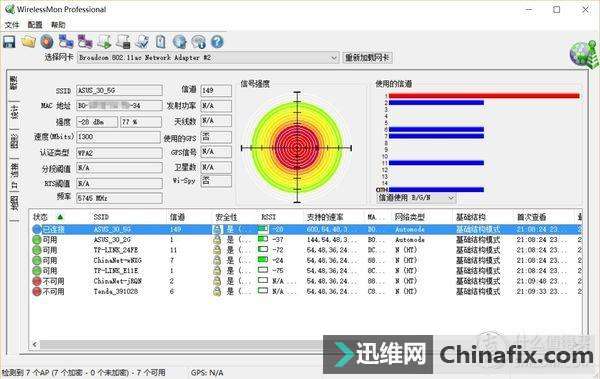The width and height of the screenshot is (600, 379).
Task: Open the 配置 menu
Action: (35, 25)
